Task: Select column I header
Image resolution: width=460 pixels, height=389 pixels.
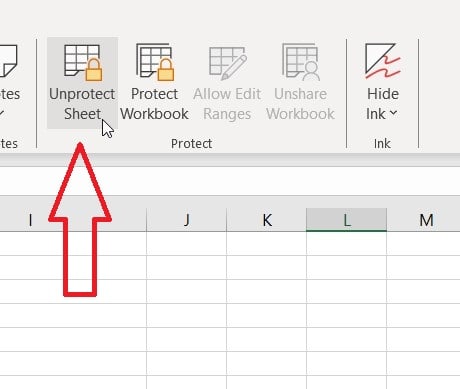Action: point(73,220)
